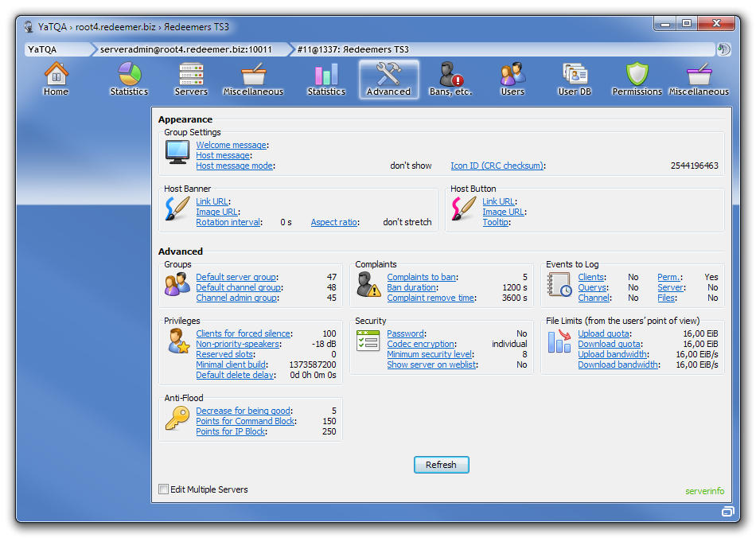Open the Home view
Image resolution: width=756 pixels, height=538 pixels.
[x=56, y=79]
